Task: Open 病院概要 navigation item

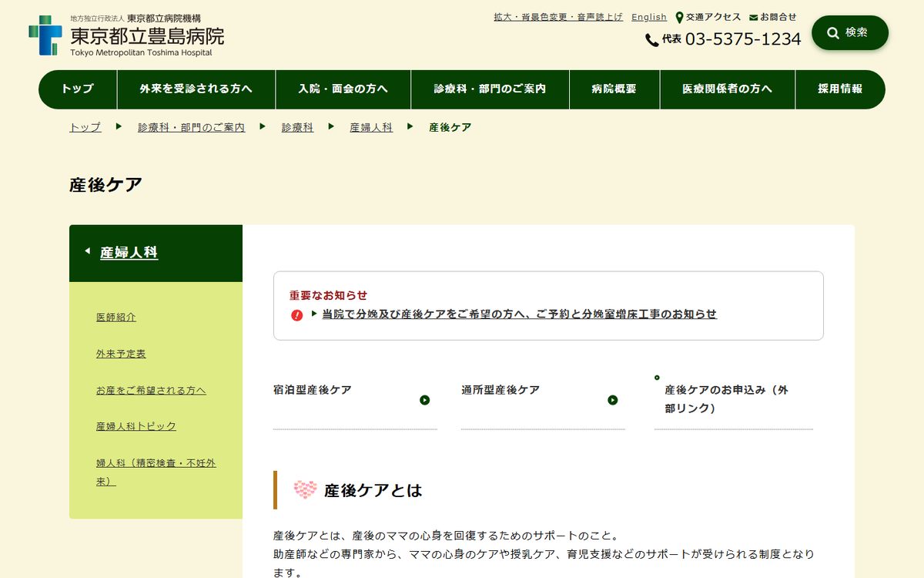Action: [614, 89]
